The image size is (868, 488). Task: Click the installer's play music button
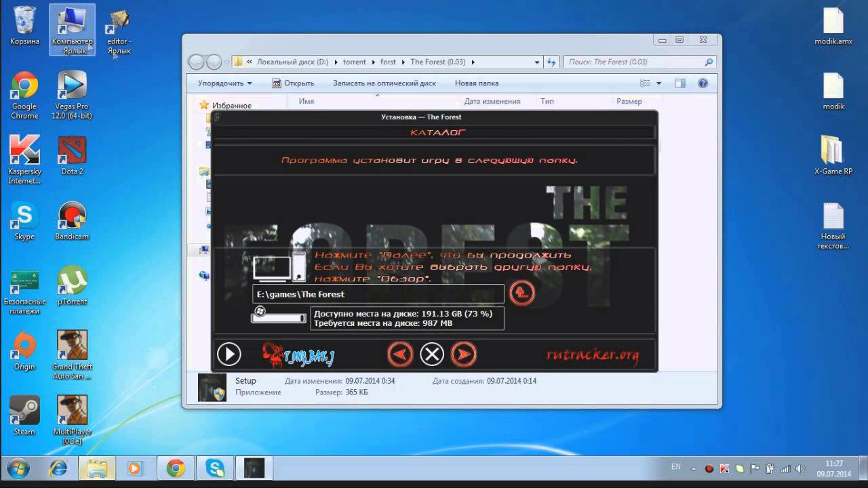tap(229, 354)
